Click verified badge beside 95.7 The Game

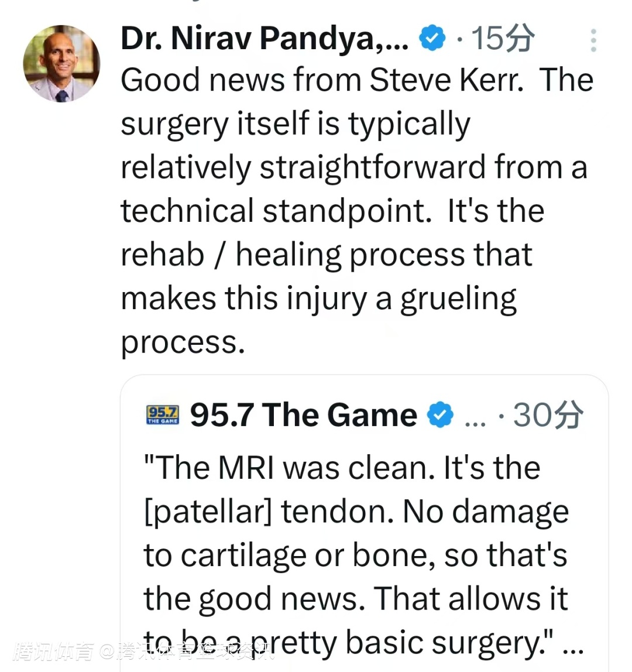coord(440,415)
